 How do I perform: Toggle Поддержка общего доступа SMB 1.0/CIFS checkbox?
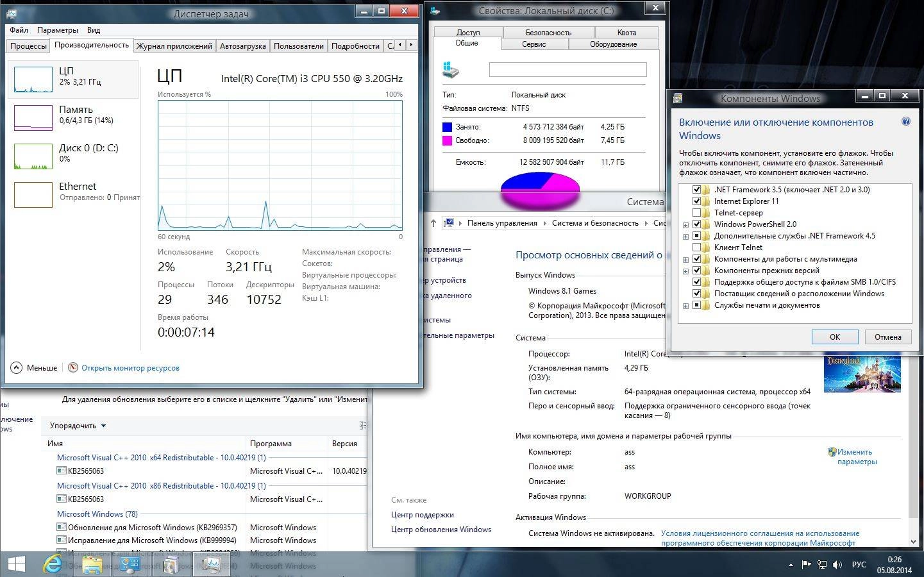pos(696,282)
